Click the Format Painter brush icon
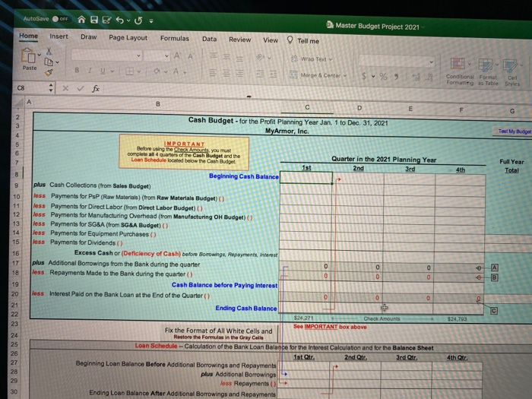 (49, 72)
